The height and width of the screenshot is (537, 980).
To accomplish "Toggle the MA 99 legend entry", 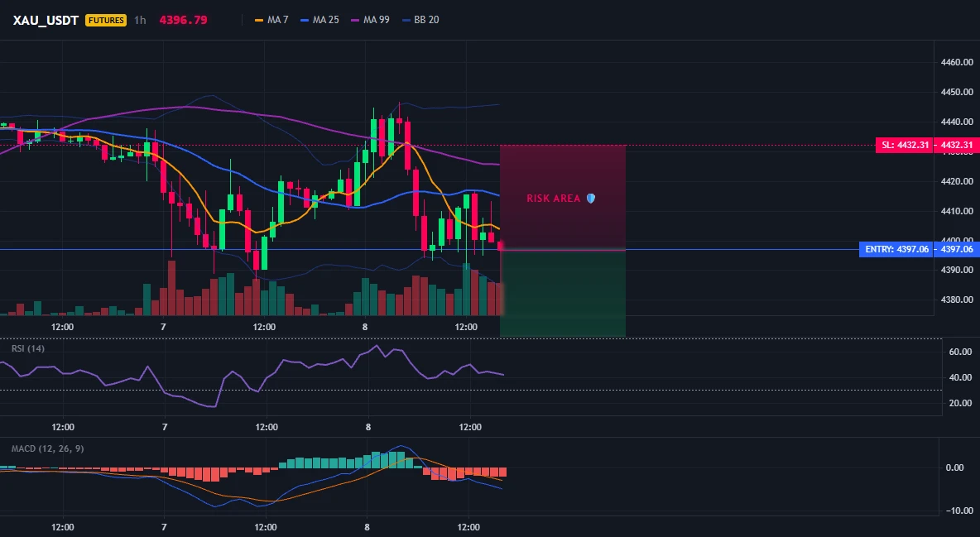I will [371, 20].
